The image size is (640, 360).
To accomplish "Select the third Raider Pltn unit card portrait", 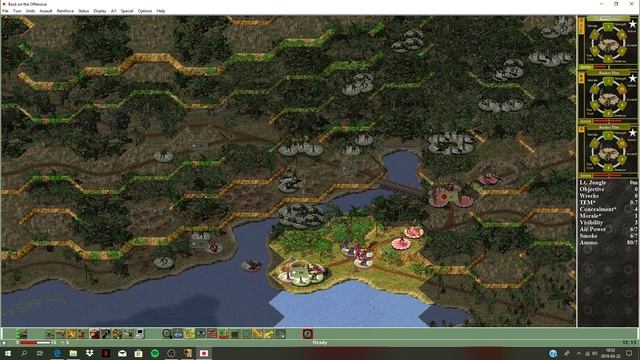I will [608, 152].
